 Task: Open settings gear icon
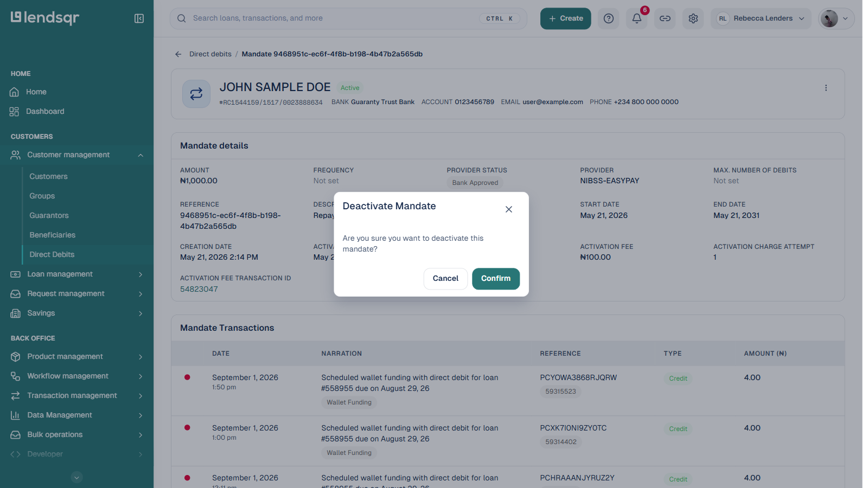click(x=693, y=18)
